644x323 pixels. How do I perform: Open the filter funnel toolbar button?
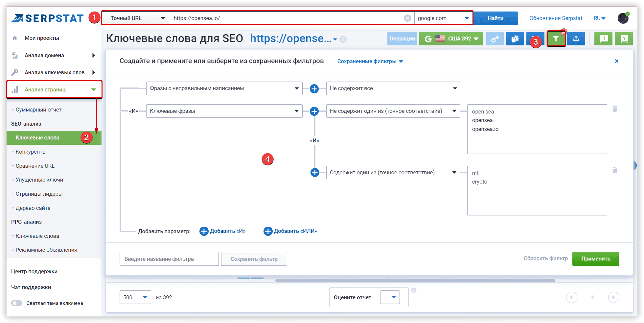click(x=556, y=39)
